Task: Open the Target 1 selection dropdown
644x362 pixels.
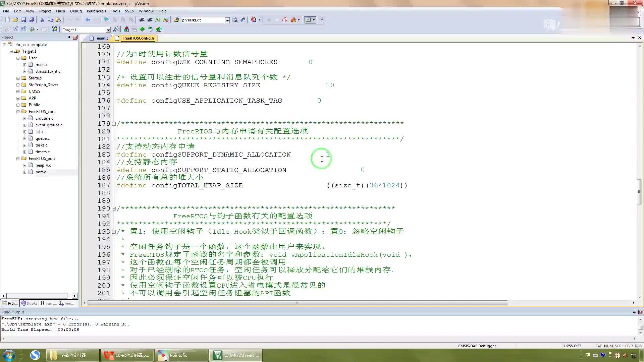Action: [108, 29]
